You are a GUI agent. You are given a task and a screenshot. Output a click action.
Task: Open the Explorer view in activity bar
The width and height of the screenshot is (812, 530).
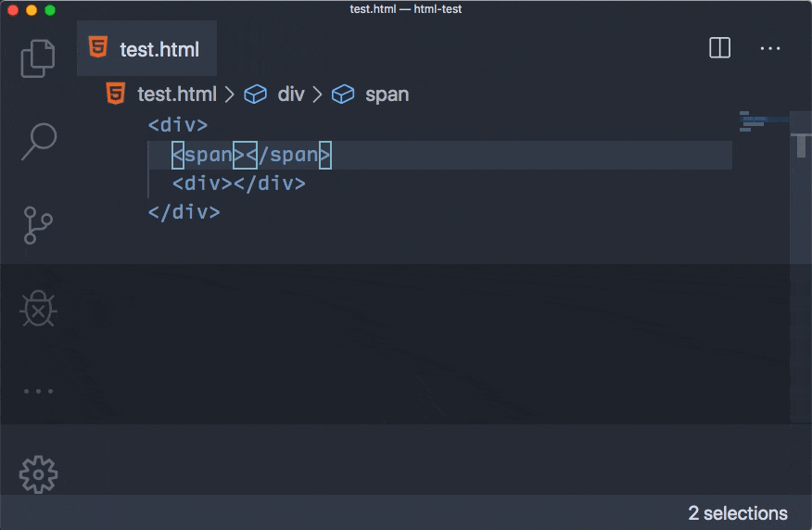[x=38, y=57]
